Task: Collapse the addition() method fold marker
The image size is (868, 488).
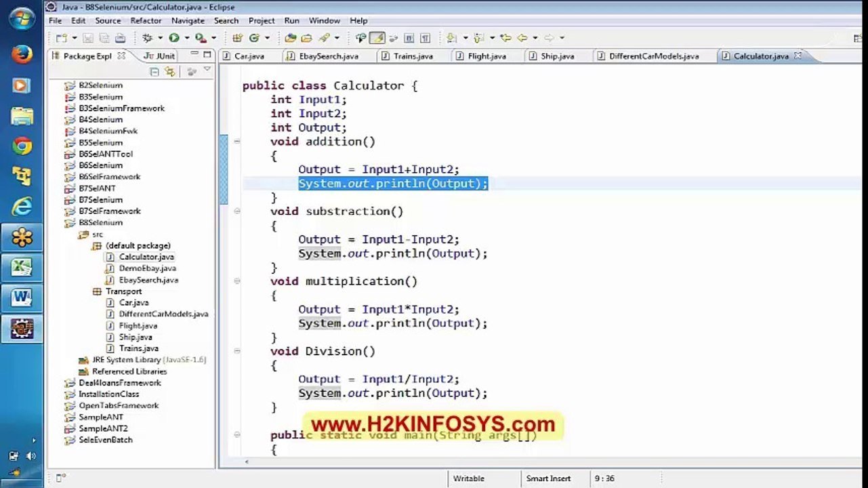Action: pyautogui.click(x=237, y=142)
